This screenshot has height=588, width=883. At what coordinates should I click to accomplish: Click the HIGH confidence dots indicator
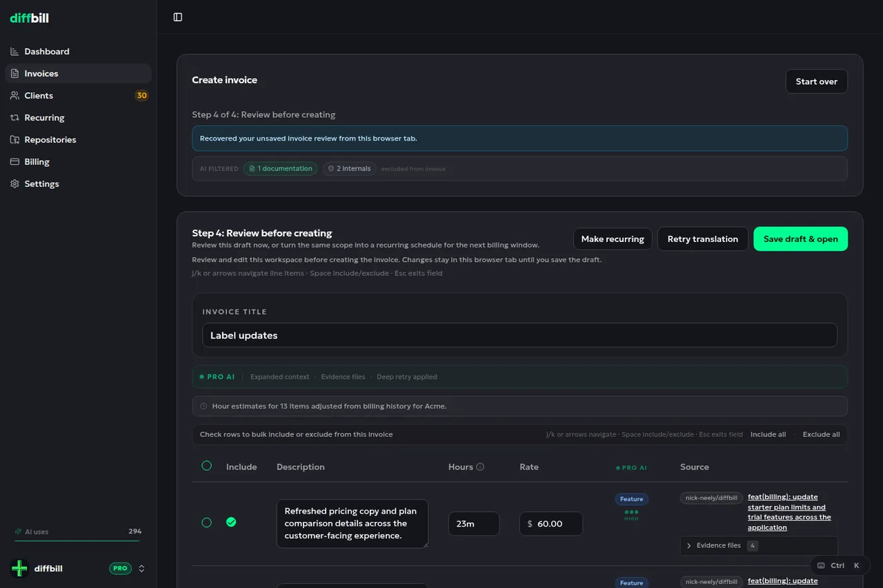click(631, 514)
